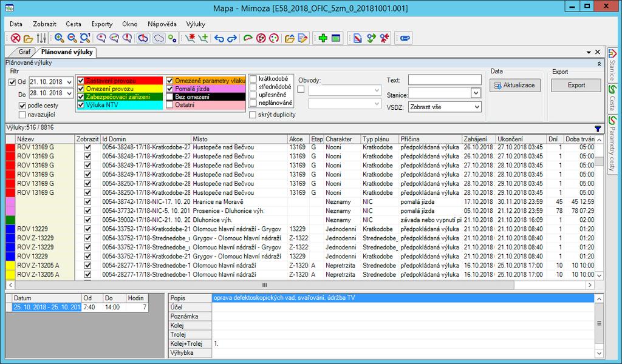
Task: Click the green plus add icon
Action: point(323,38)
